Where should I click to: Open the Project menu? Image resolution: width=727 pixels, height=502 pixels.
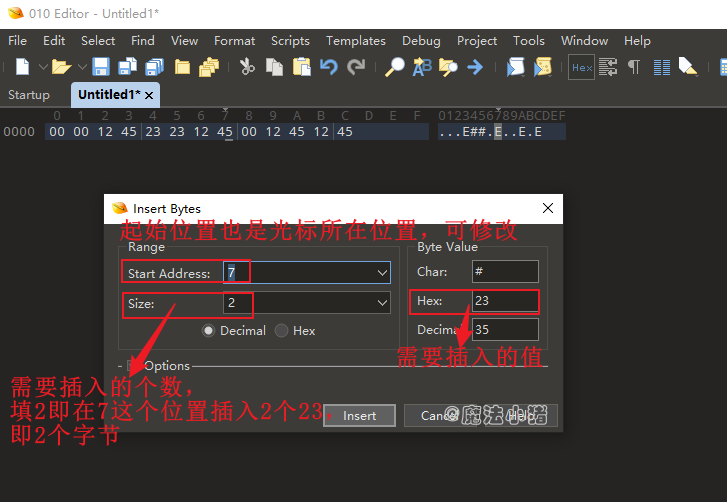(x=477, y=41)
